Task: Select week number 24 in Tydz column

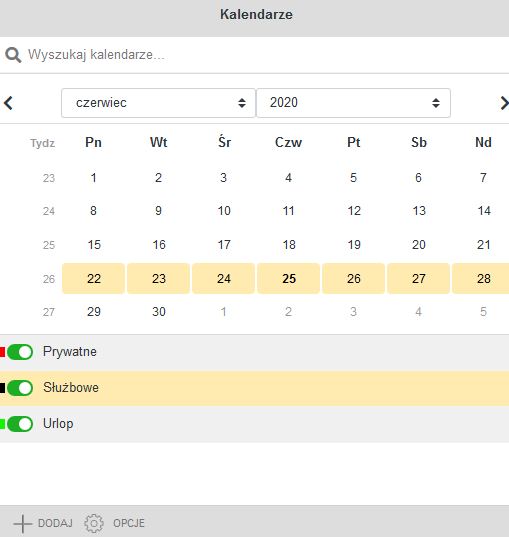Action: coord(49,211)
